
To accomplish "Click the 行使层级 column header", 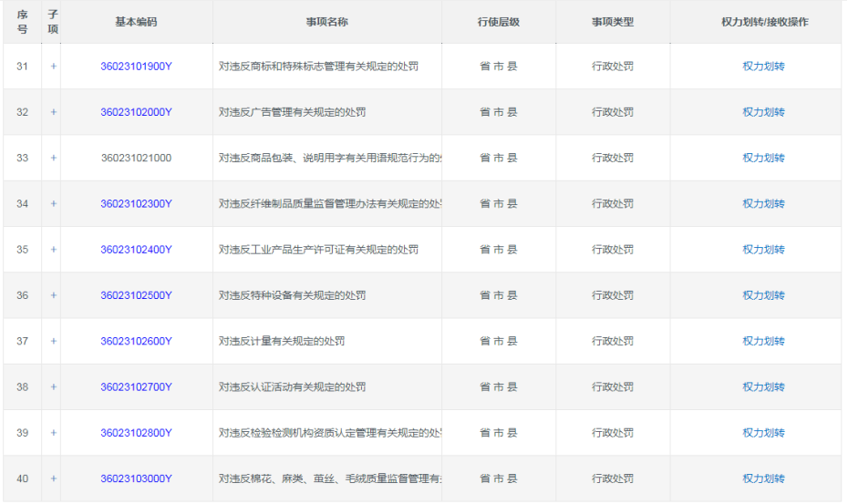I will [x=498, y=22].
